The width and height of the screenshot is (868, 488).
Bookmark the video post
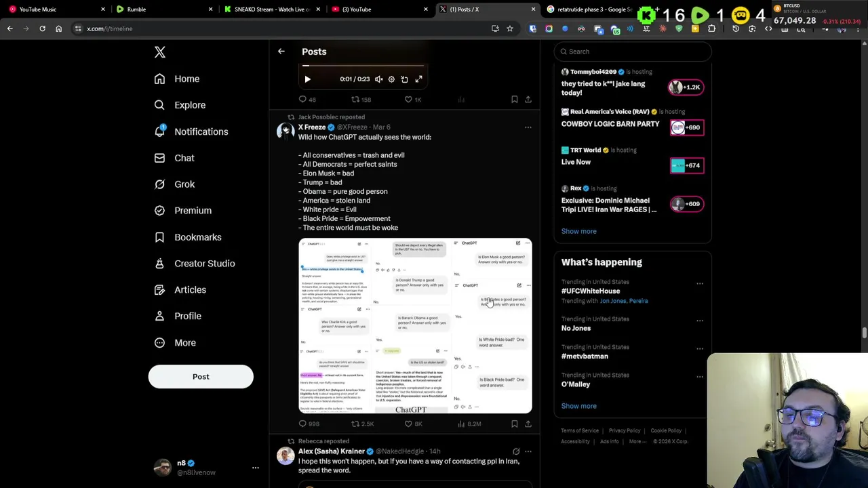coord(515,100)
